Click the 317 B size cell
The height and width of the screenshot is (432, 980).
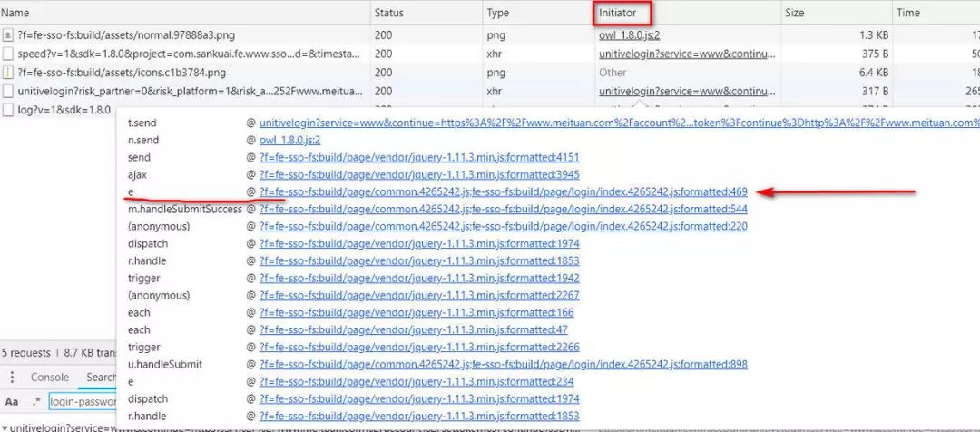tap(873, 92)
